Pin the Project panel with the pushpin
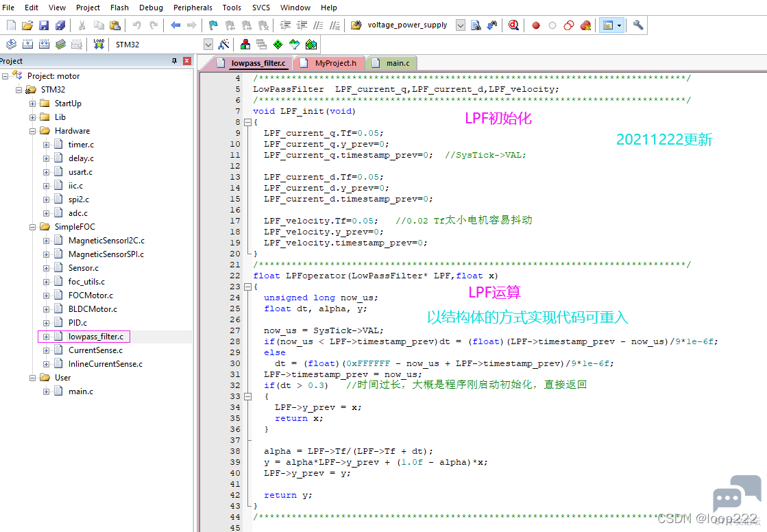767x532 pixels. 174,61
